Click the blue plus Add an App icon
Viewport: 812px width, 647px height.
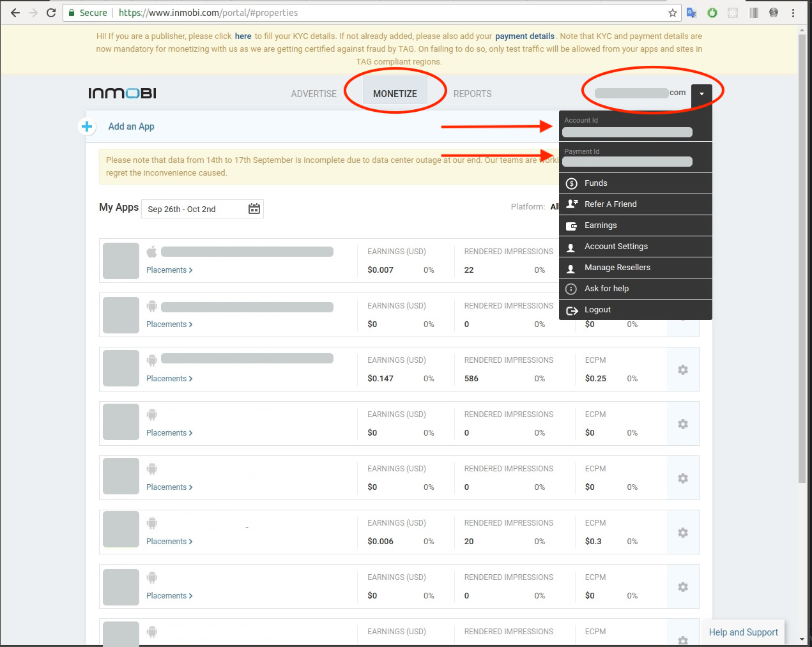(87, 126)
